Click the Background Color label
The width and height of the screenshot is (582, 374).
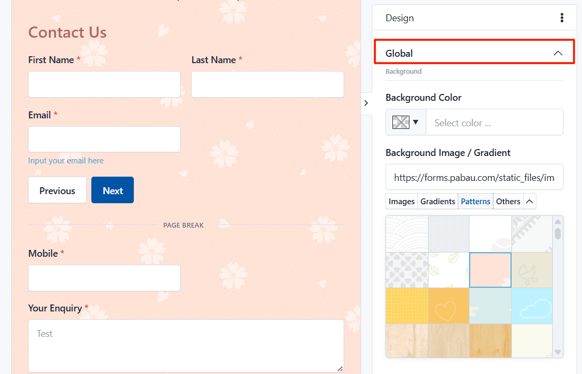point(423,98)
